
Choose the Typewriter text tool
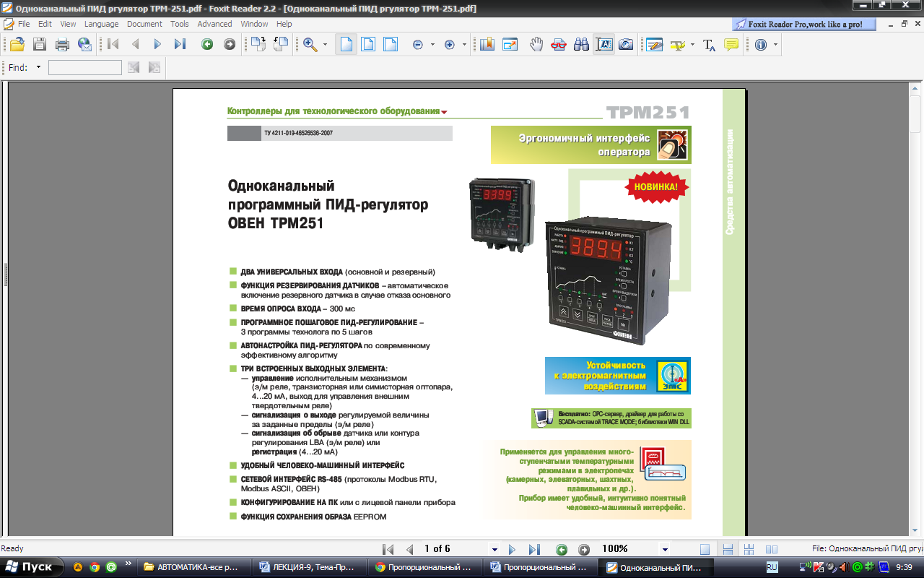point(710,45)
